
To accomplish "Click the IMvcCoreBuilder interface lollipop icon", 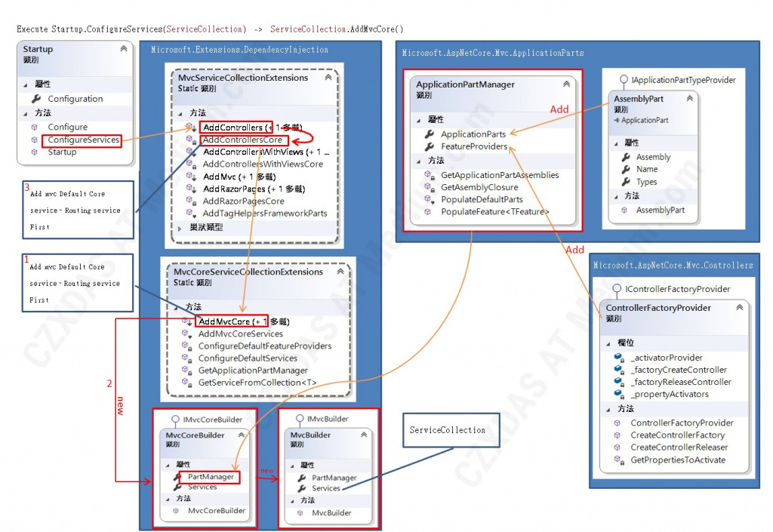I will [175, 420].
